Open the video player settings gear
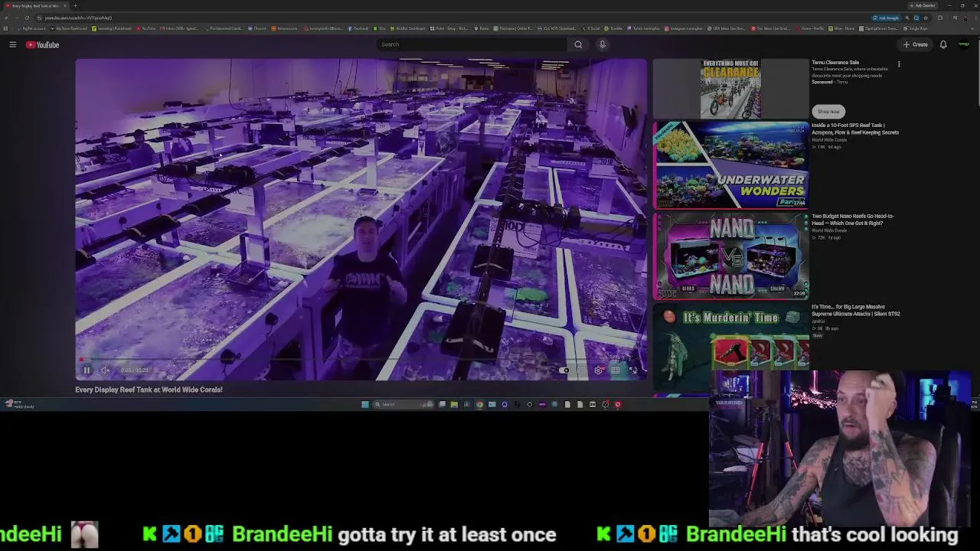This screenshot has height=551, width=980. click(x=599, y=370)
